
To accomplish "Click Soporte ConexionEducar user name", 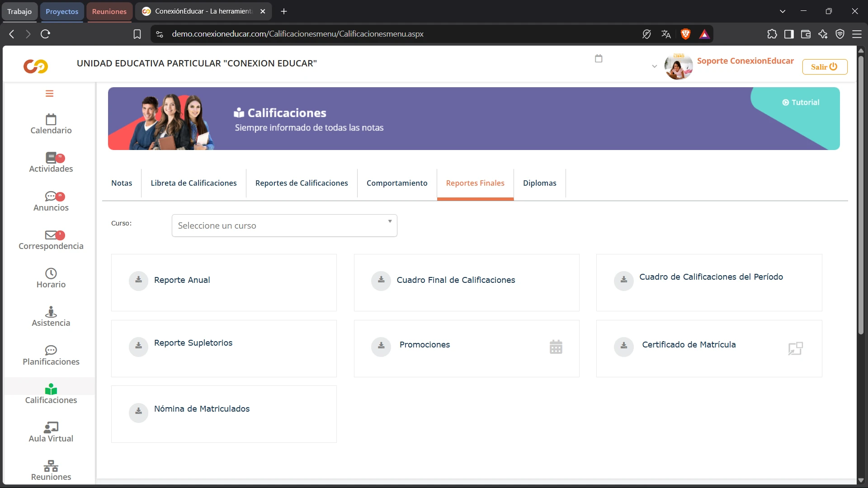I will pyautogui.click(x=745, y=61).
